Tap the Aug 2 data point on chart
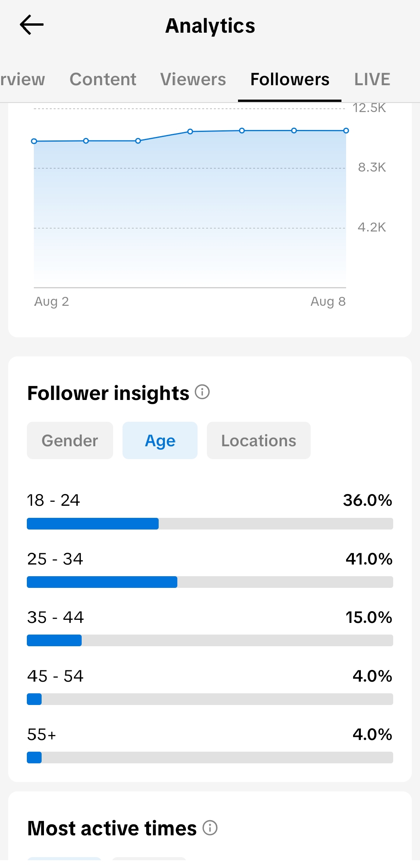 tap(34, 141)
